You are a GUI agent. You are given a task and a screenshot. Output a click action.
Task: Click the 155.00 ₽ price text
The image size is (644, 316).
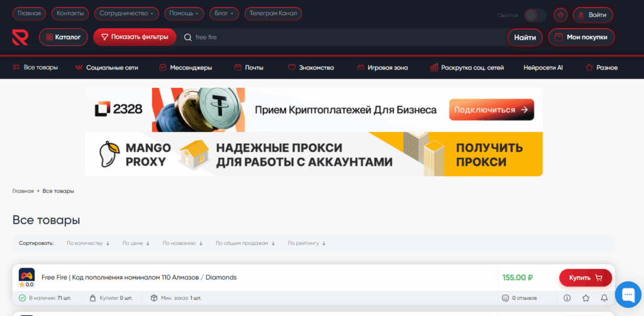(518, 278)
